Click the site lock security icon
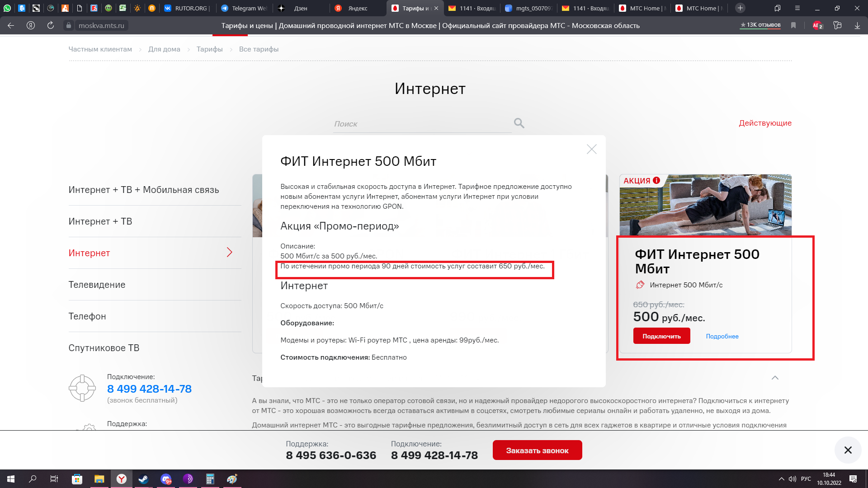868x488 pixels. (x=68, y=25)
